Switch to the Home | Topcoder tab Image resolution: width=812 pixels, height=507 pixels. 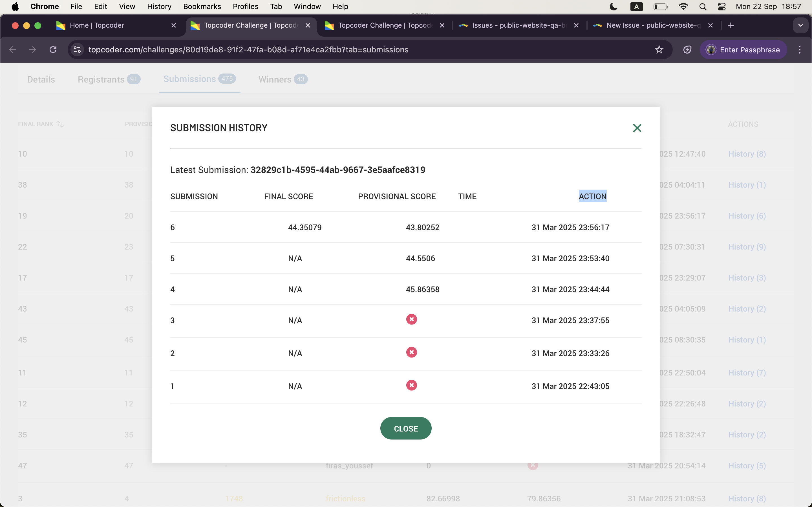97,25
